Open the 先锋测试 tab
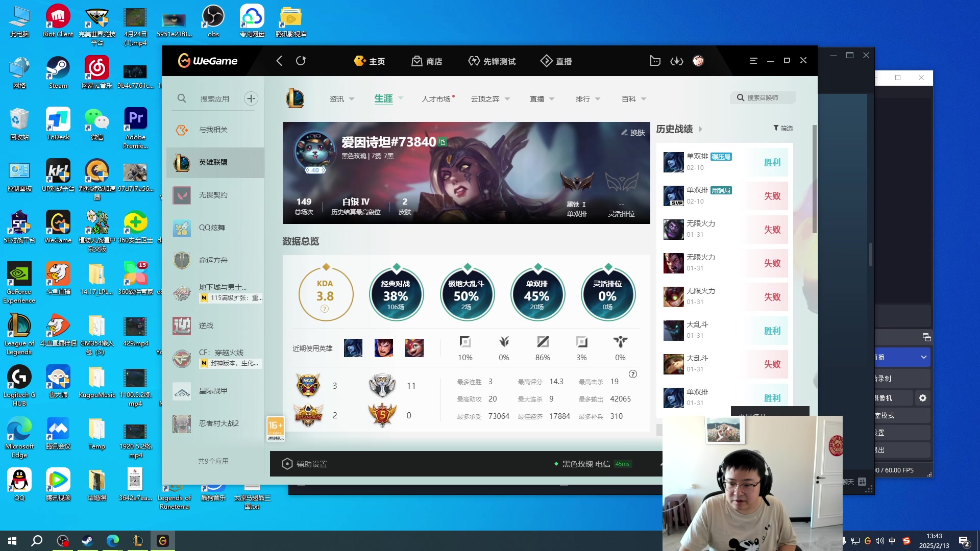The width and height of the screenshot is (980, 551). click(x=492, y=61)
